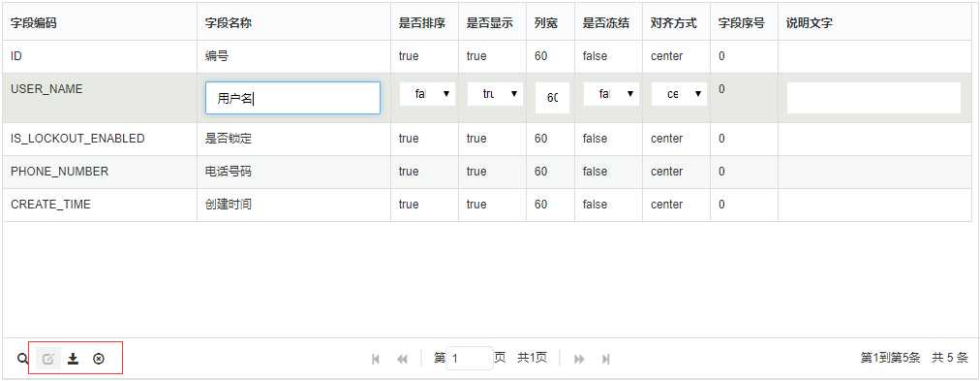
Task: Select the 是否锁定 cell
Action: click(293, 139)
